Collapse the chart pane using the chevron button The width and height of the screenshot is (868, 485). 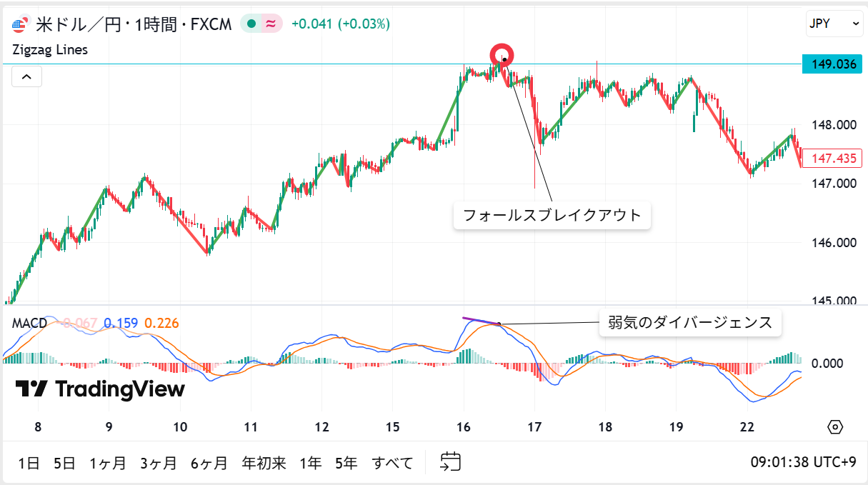[x=26, y=76]
